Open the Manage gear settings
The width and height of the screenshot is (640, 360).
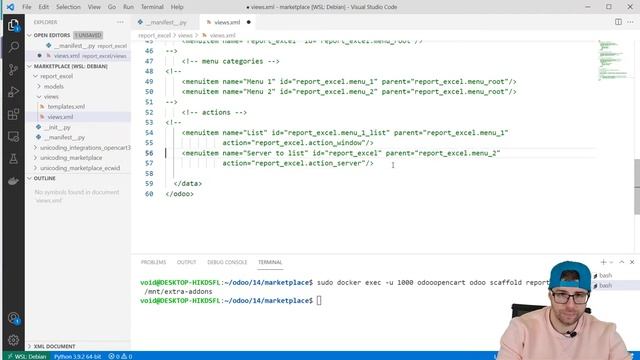[13, 340]
